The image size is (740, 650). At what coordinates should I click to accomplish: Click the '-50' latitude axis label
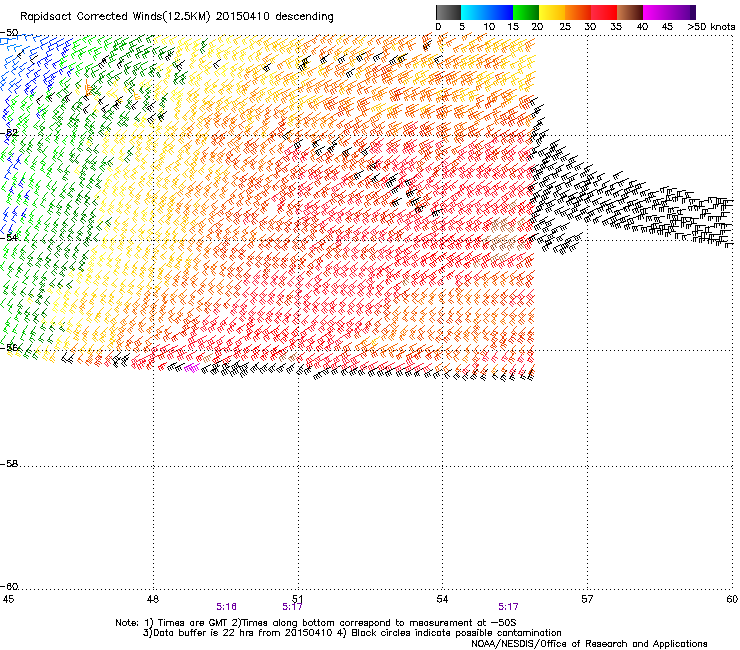pyautogui.click(x=9, y=33)
